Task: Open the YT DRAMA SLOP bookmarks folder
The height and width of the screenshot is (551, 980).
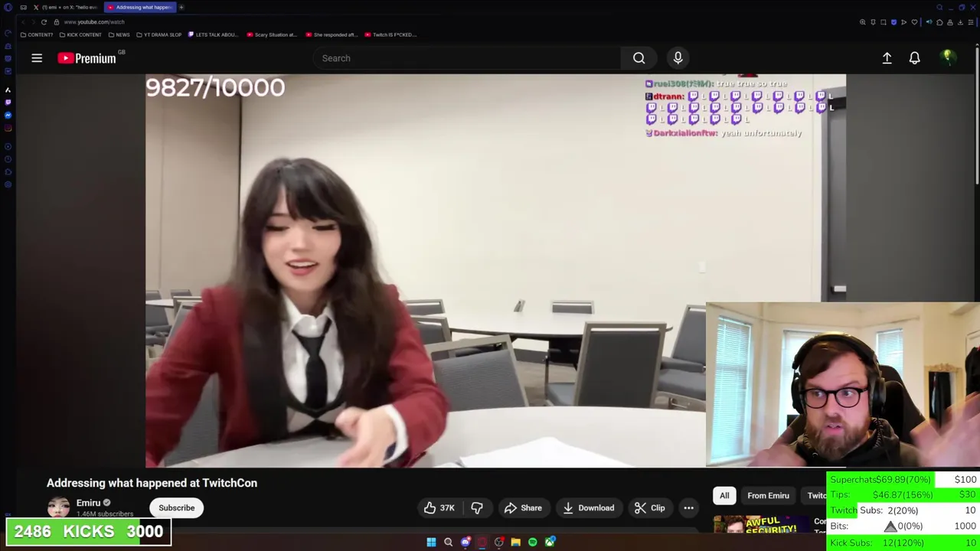Action: pos(159,34)
